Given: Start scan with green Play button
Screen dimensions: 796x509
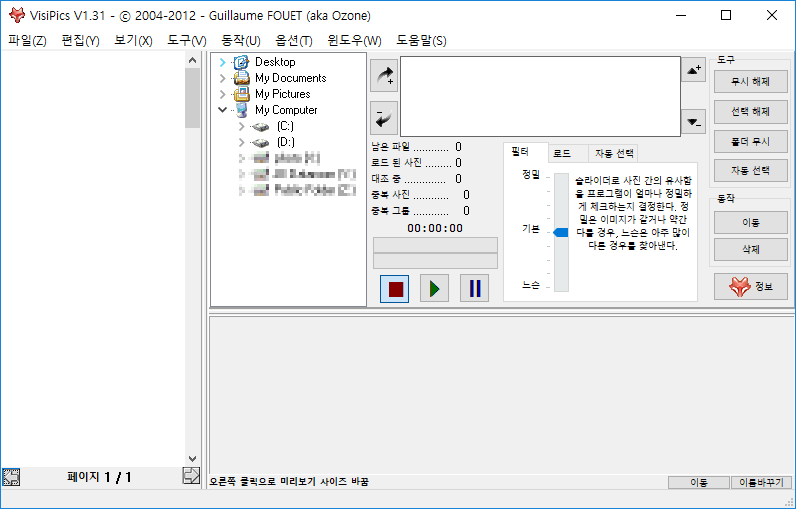Looking at the screenshot, I should click(435, 289).
